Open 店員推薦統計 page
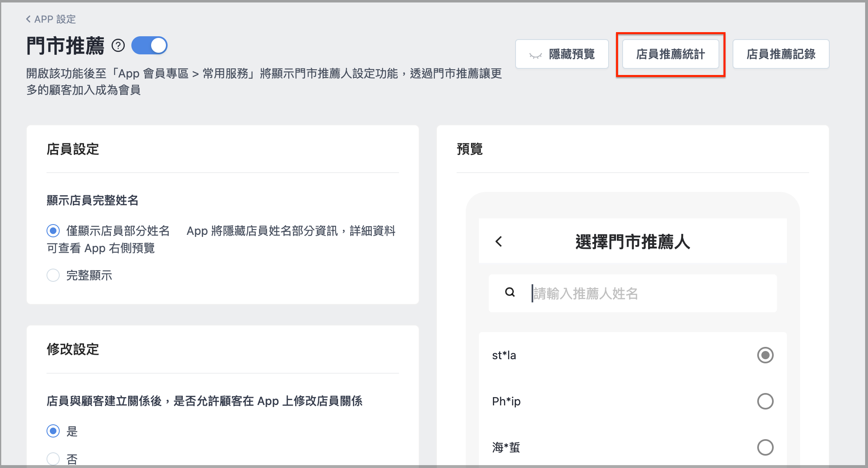This screenshot has height=468, width=868. click(x=671, y=54)
